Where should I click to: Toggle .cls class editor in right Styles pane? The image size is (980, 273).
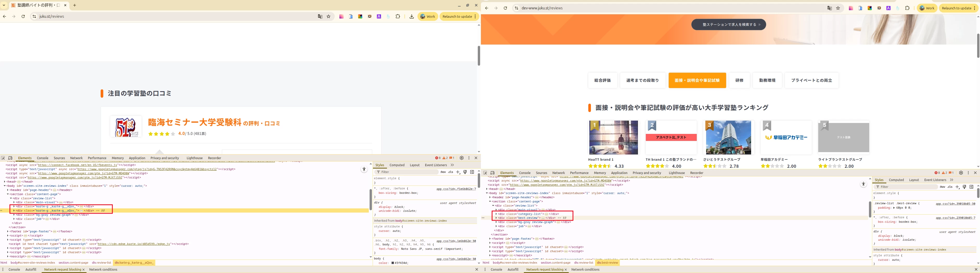pyautogui.click(x=950, y=187)
